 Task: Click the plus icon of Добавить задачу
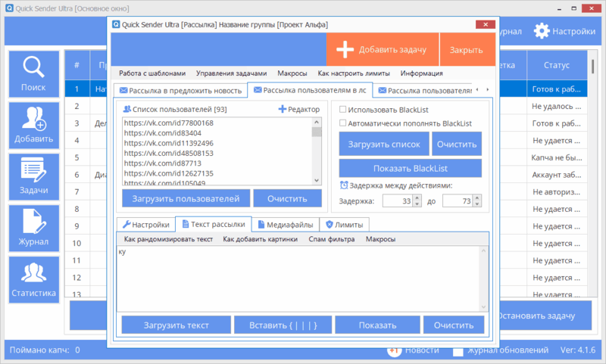(x=345, y=49)
